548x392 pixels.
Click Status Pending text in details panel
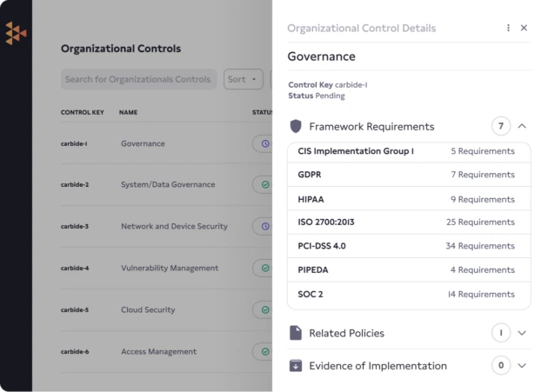(x=317, y=96)
